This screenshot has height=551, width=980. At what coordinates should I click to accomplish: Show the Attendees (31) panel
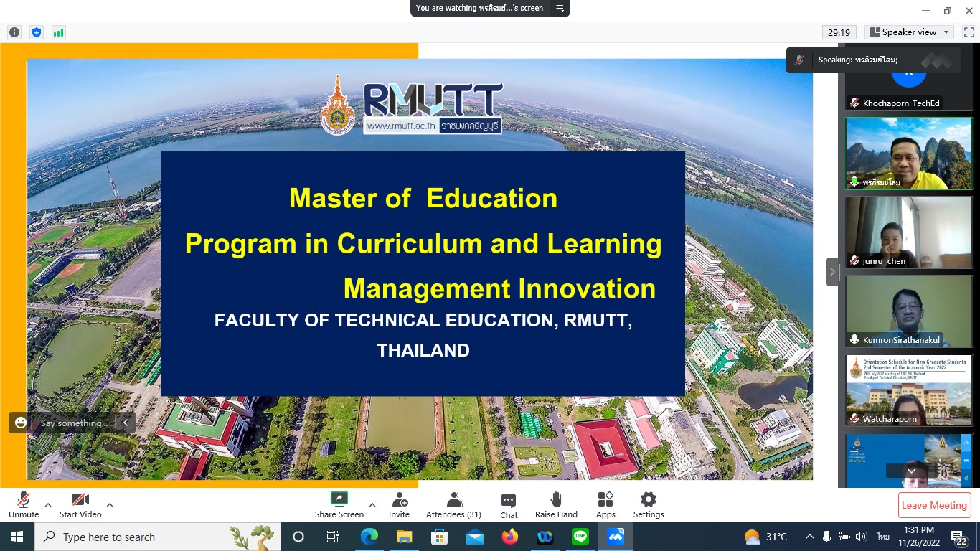click(x=453, y=504)
